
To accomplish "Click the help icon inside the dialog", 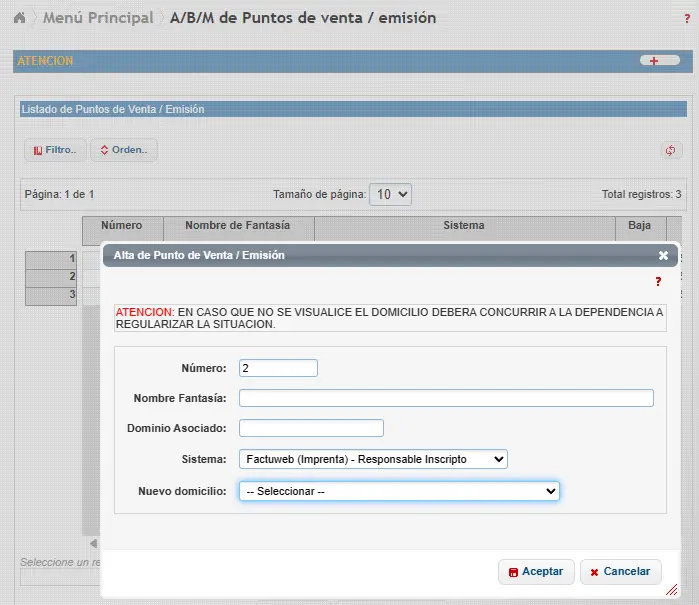I will pyautogui.click(x=658, y=283).
